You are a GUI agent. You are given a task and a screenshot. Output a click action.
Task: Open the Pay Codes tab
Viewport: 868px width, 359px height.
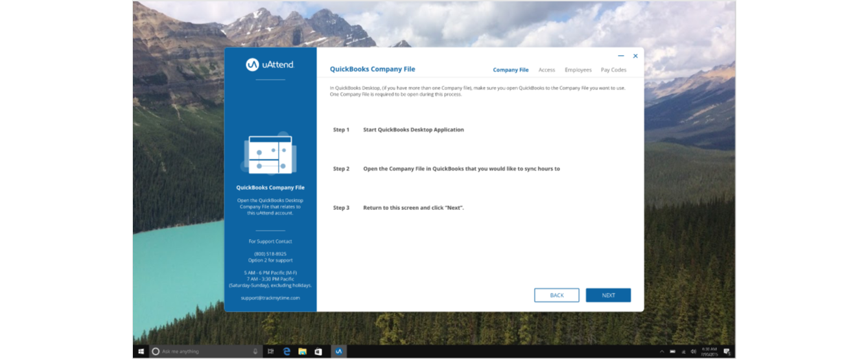613,70
